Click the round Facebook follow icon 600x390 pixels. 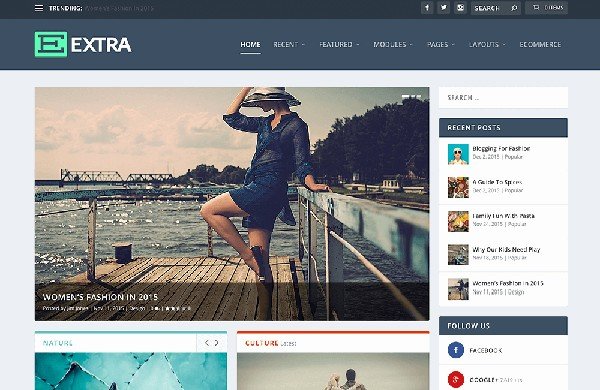tap(456, 350)
